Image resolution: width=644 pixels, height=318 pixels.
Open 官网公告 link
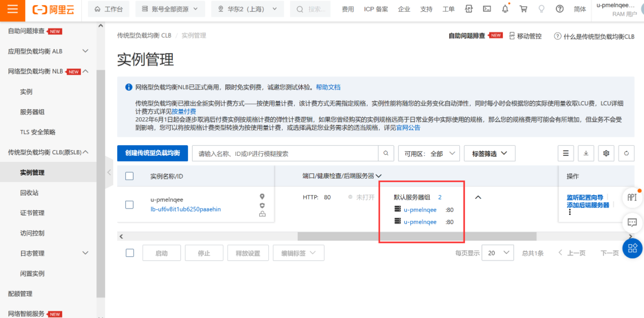(x=408, y=128)
